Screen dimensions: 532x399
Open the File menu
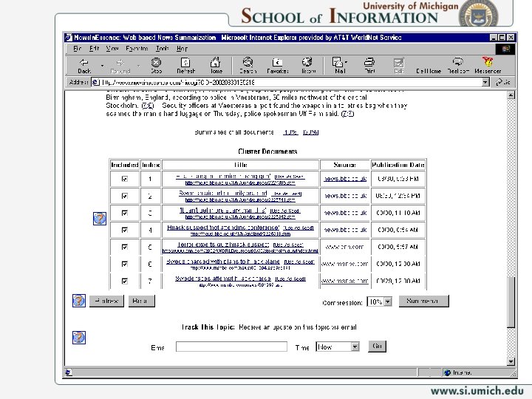pos(78,49)
